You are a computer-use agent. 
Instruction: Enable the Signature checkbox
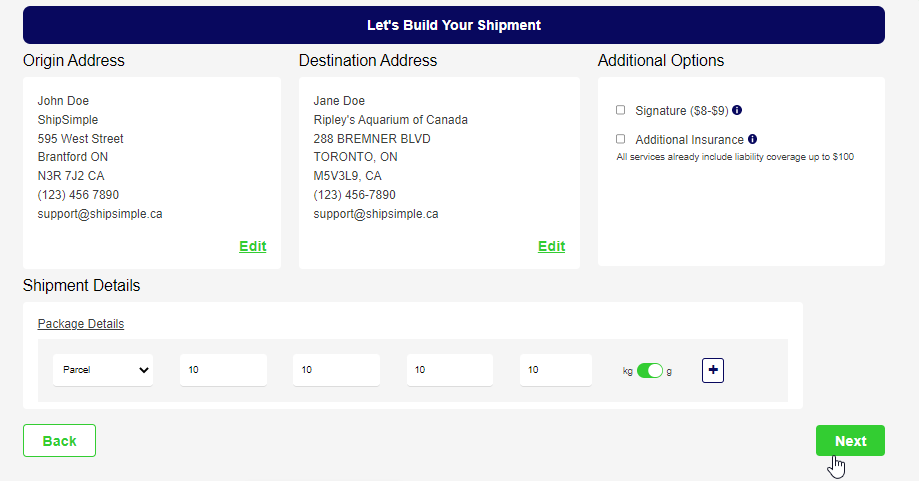click(621, 110)
